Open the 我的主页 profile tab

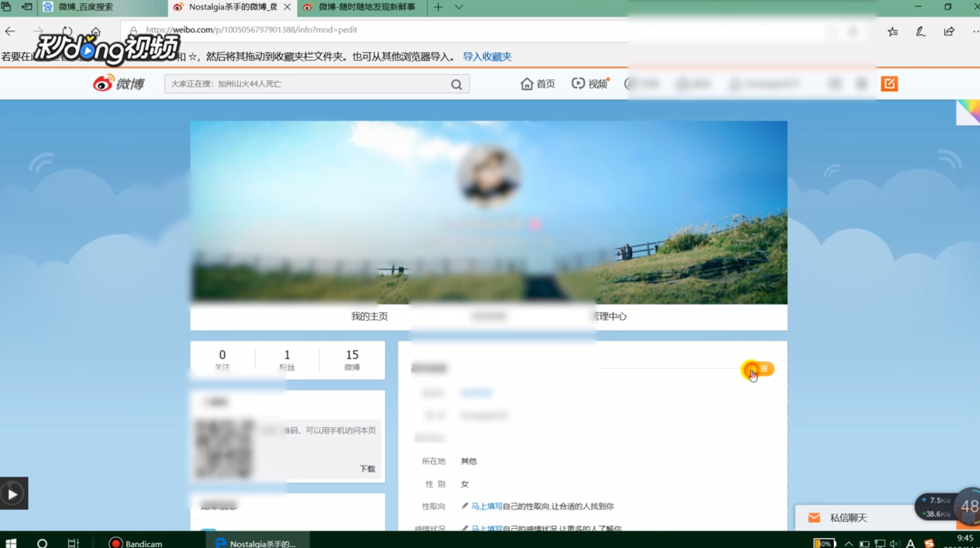click(x=369, y=317)
